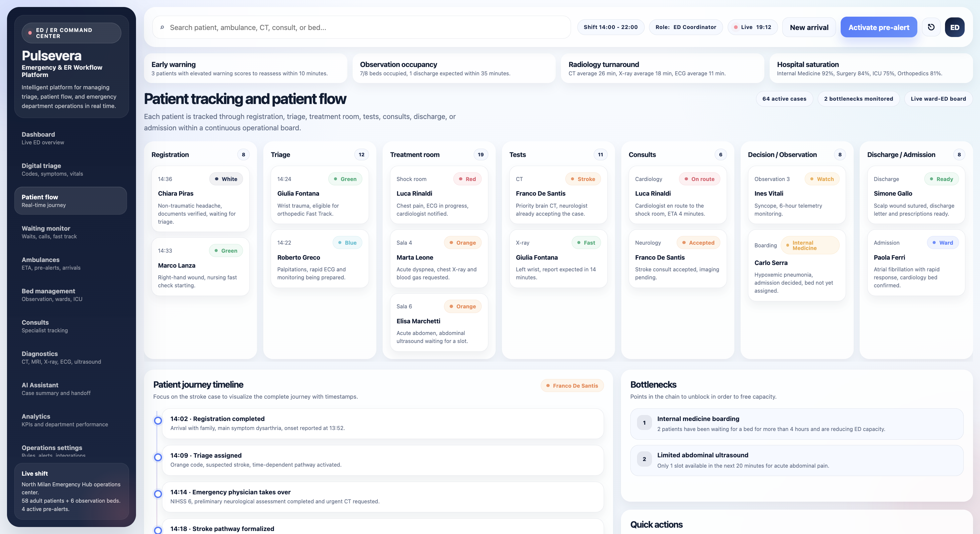
Task: Open the Radiology turnaround card
Action: 662,68
